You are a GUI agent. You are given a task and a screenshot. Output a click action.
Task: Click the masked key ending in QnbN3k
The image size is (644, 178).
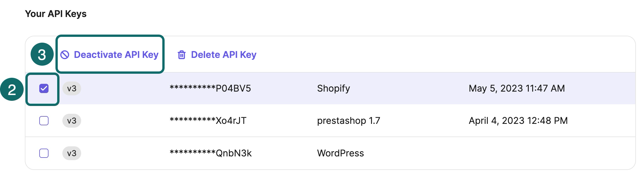pyautogui.click(x=211, y=153)
